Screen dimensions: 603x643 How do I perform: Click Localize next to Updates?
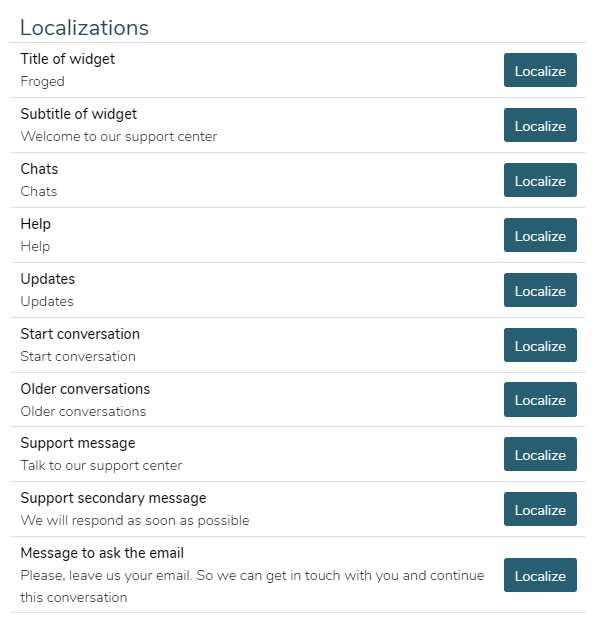(x=540, y=290)
